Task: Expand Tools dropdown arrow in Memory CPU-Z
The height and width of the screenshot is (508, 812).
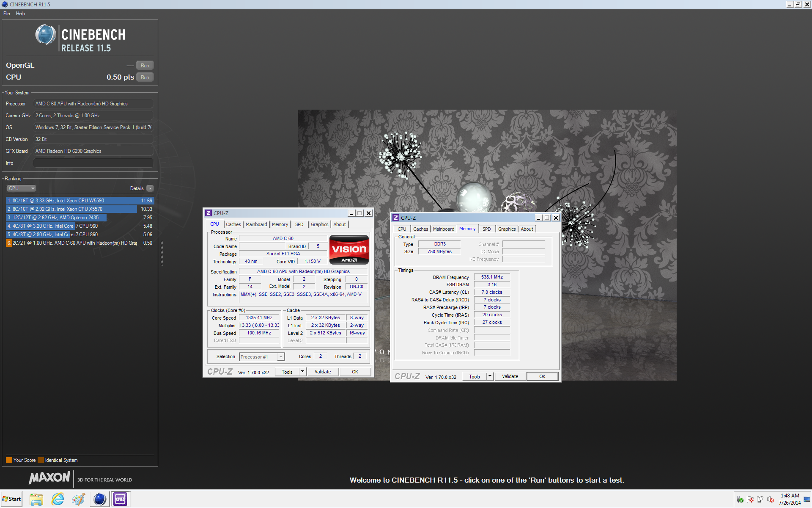Action: (490, 376)
